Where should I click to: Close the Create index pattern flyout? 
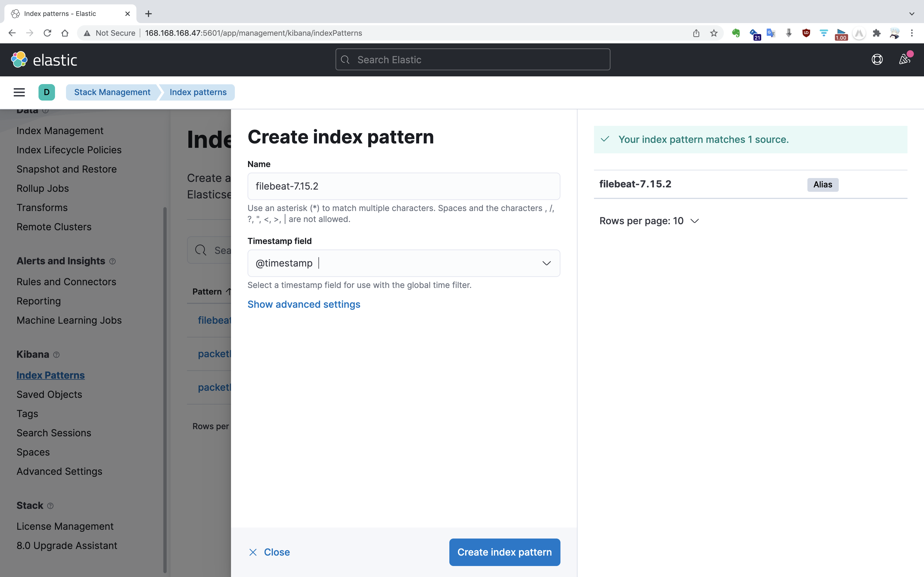(269, 552)
